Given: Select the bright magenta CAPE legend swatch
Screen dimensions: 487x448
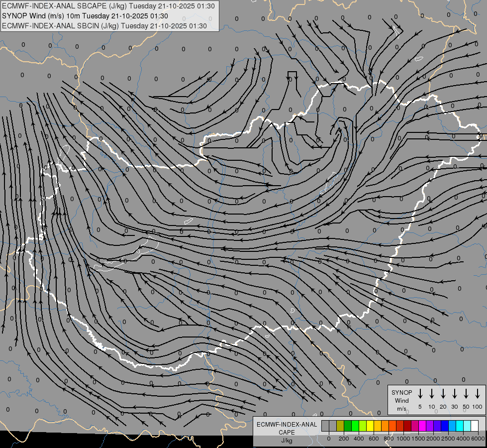Looking at the screenshot, I should (x=423, y=426).
